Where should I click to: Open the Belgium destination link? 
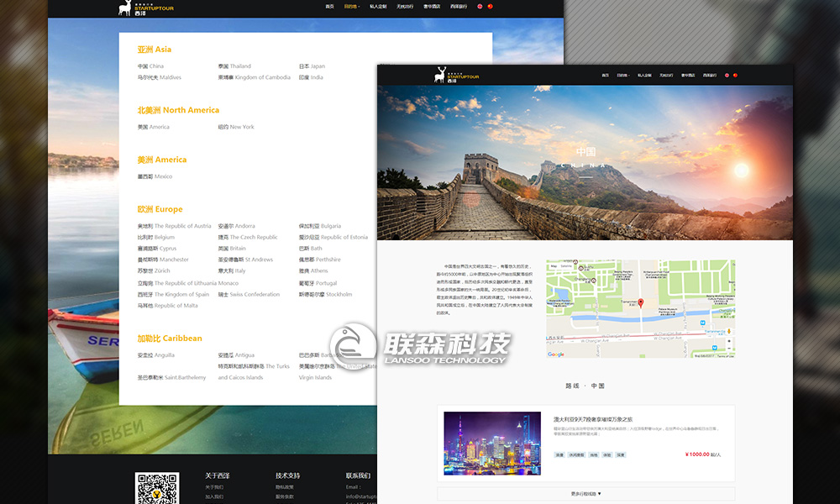156,237
